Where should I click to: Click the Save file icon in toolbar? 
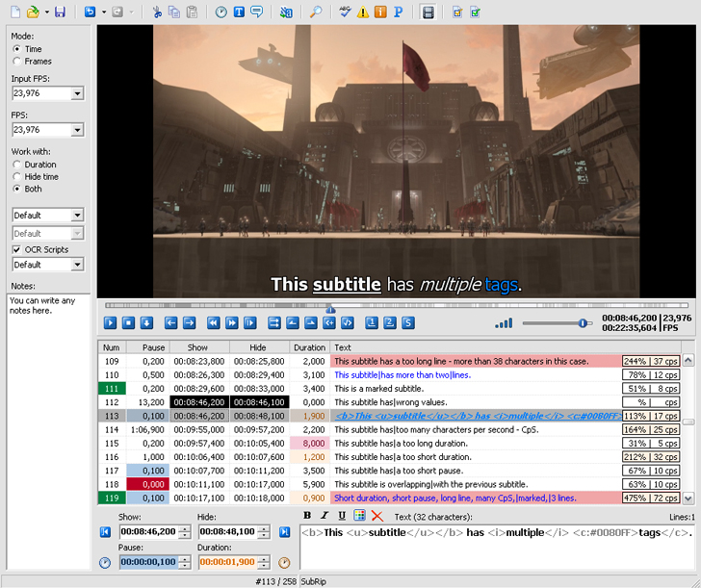[60, 13]
